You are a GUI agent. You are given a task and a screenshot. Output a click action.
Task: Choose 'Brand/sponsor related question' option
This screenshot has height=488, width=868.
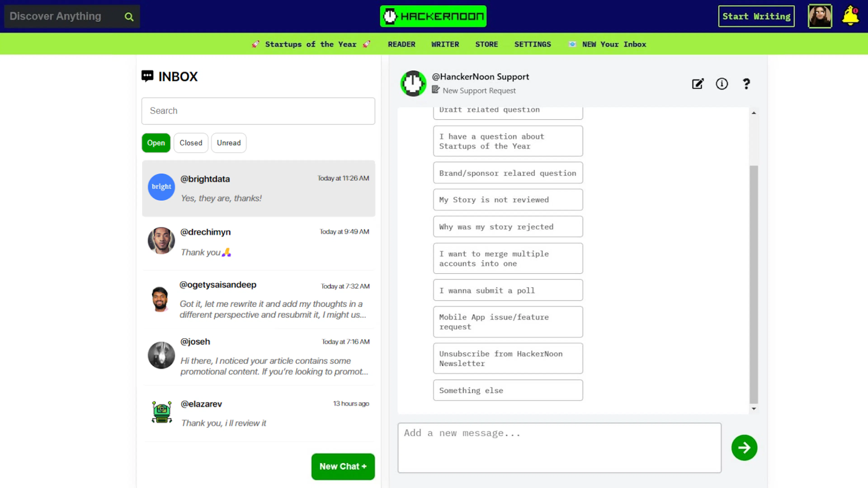[x=508, y=173]
